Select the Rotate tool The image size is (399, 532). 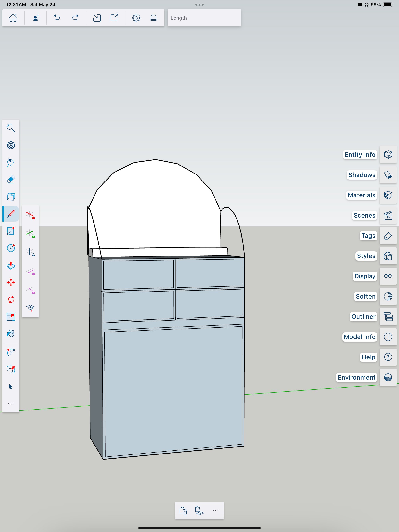(11, 299)
